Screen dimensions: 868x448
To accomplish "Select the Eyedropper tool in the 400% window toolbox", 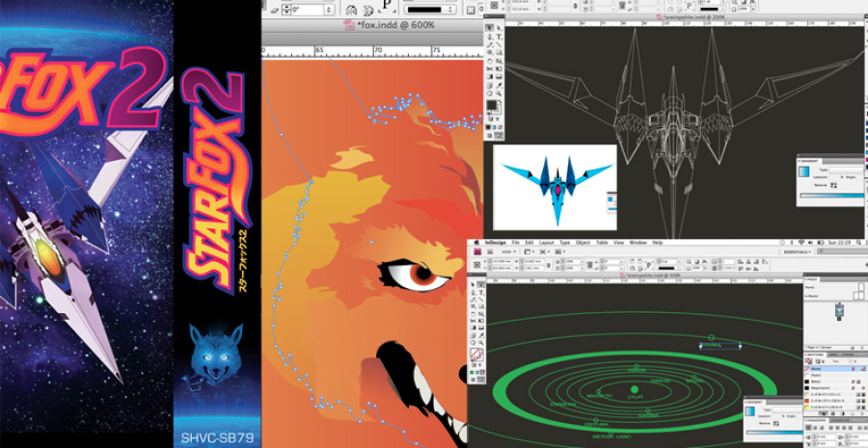I will point(481,335).
